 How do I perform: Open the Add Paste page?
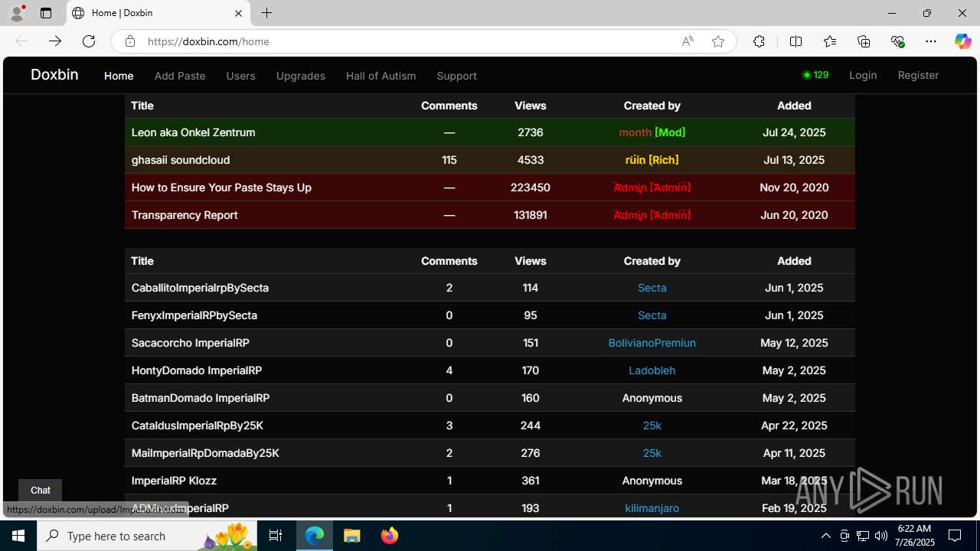coord(180,76)
